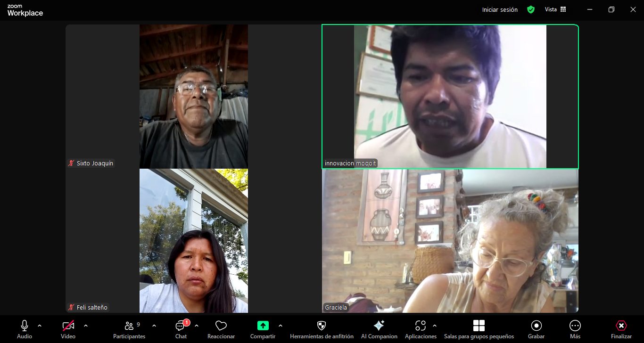
Task: Open Herramientas de anfitrión shield icon
Action: pyautogui.click(x=322, y=326)
